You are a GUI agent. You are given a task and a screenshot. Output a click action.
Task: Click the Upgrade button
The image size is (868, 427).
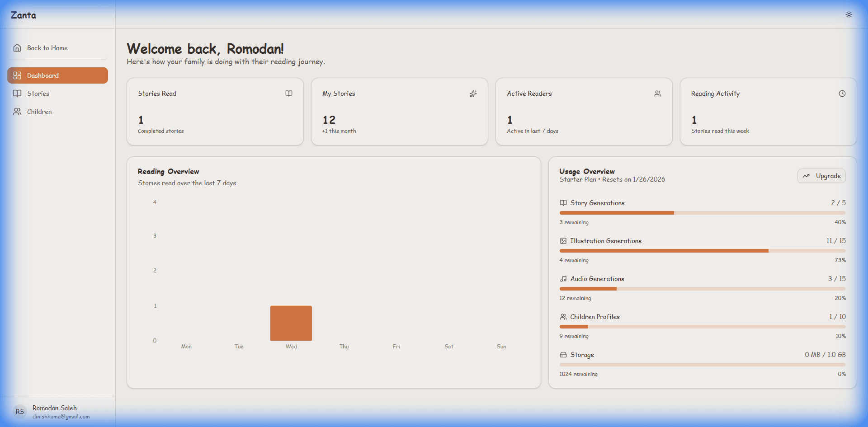click(821, 176)
